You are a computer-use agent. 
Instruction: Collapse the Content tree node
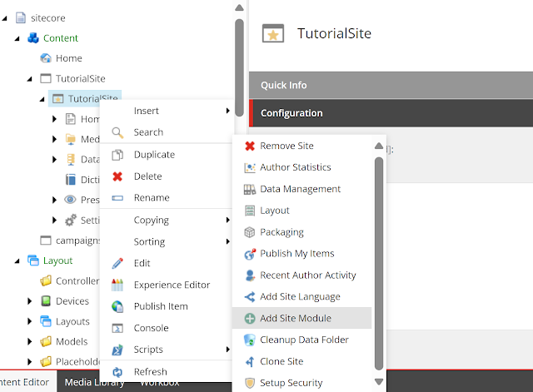pyautogui.click(x=17, y=38)
